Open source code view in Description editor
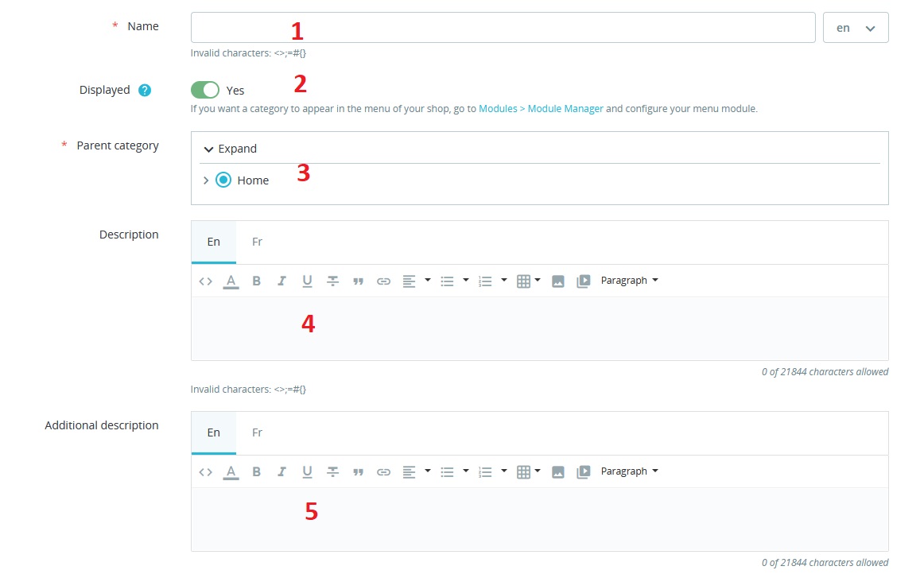924x574 pixels. (x=205, y=281)
